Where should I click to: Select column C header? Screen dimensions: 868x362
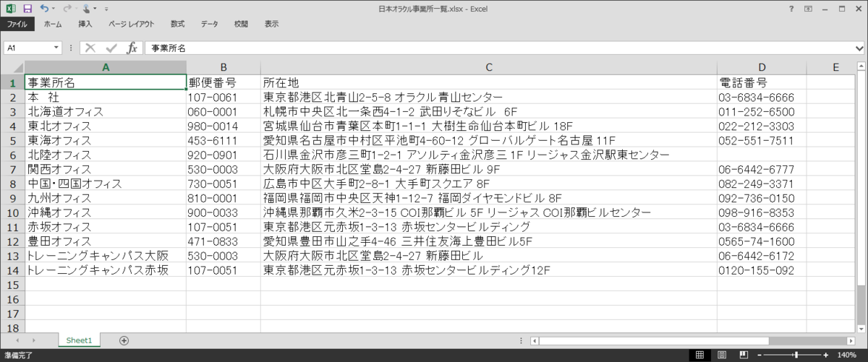point(489,67)
